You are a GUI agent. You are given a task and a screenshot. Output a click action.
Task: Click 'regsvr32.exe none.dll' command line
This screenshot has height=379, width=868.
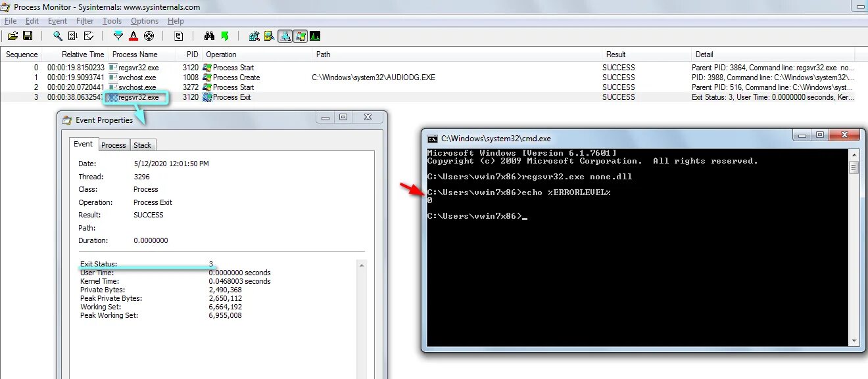point(577,177)
